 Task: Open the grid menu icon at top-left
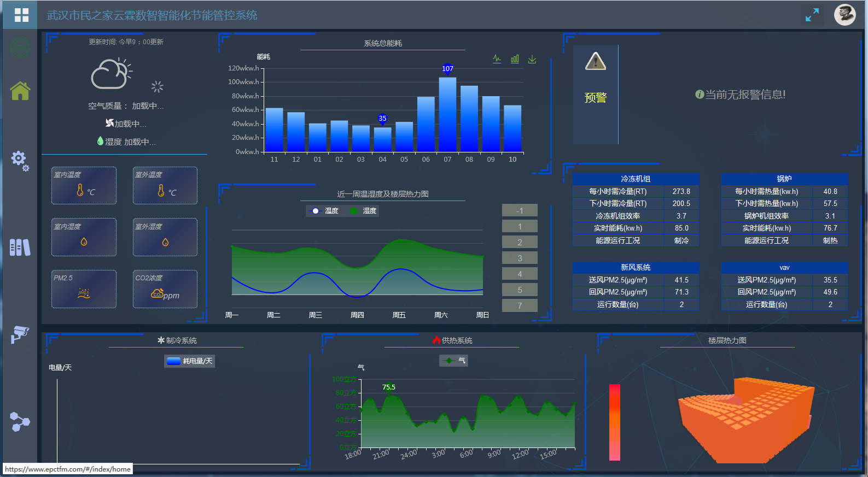(21, 15)
